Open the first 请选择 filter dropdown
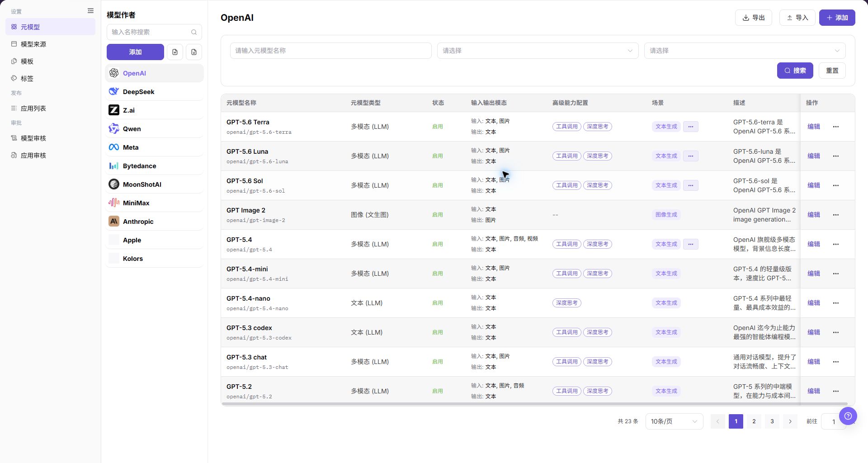This screenshot has width=868, height=463. tap(538, 51)
